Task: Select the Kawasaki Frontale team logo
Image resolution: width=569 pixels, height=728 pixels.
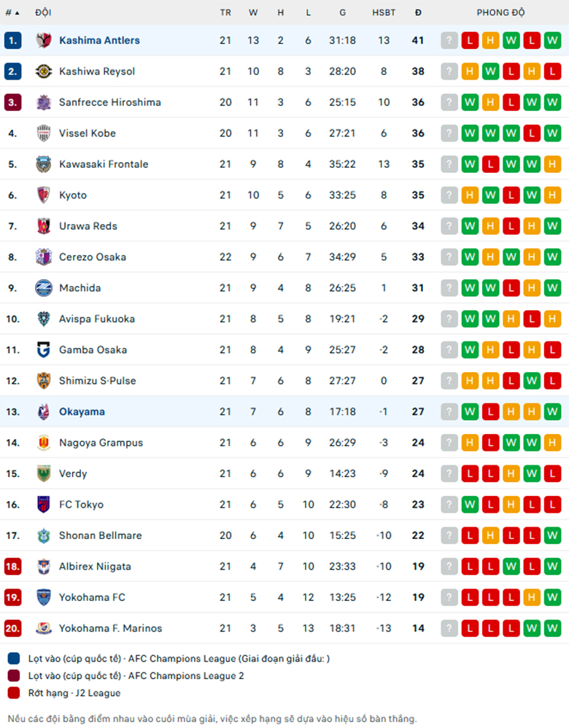Action: (x=44, y=164)
